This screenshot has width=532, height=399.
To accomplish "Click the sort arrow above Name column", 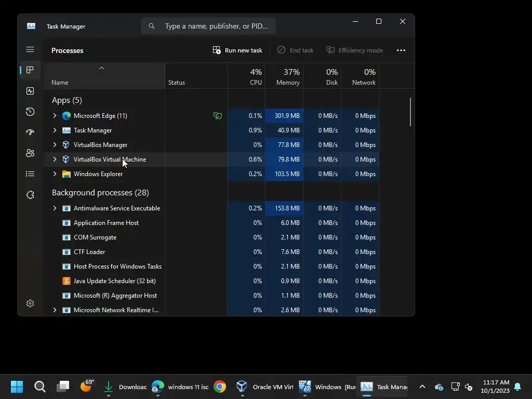I will 101,68.
